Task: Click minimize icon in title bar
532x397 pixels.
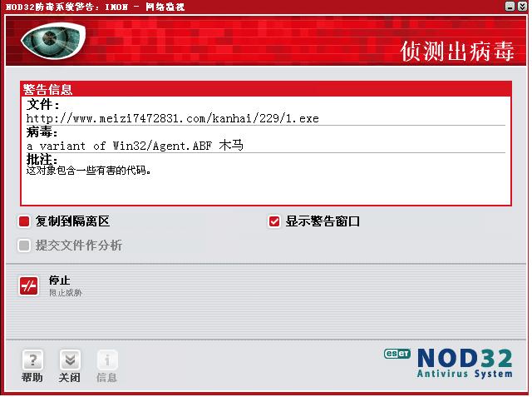Action: tap(510, 7)
